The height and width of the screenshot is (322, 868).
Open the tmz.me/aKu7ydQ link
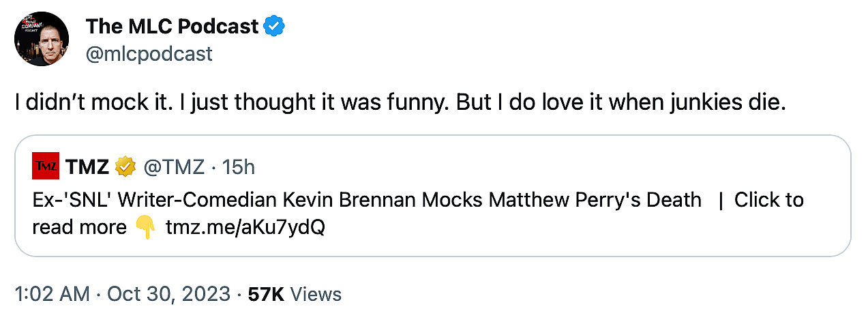(x=245, y=227)
